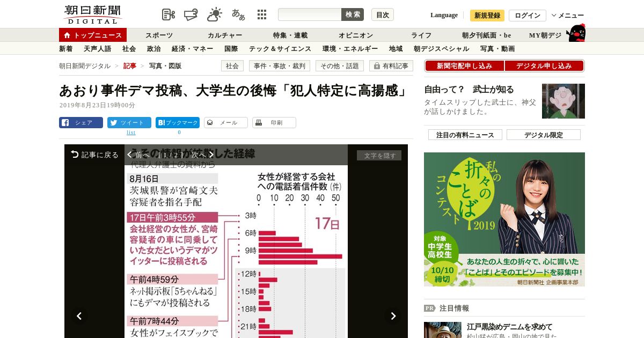Click the Language link
Screen dimensions: 644x338
[444, 15]
